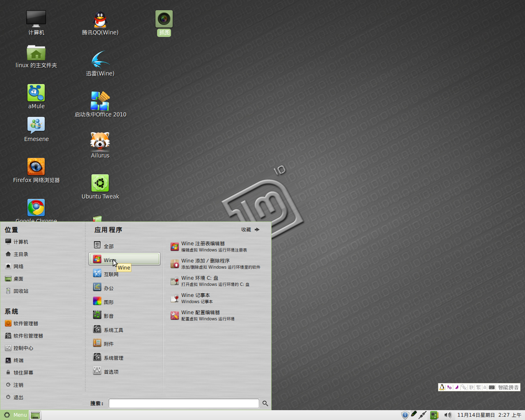Open the aMule desktop icon

(36, 96)
